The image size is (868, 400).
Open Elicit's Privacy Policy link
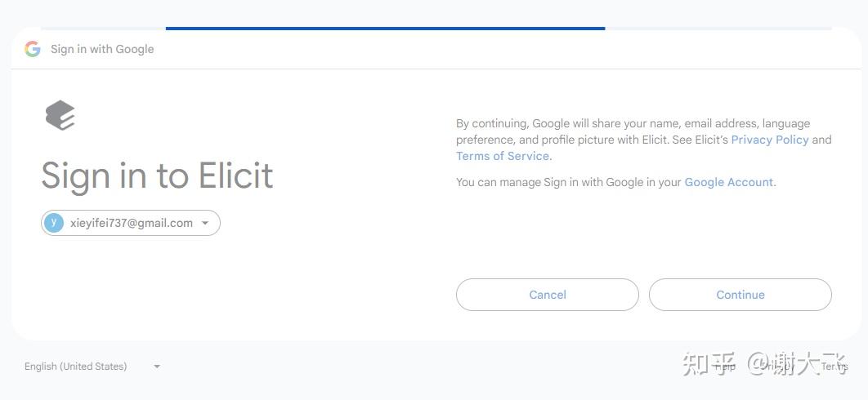click(769, 140)
